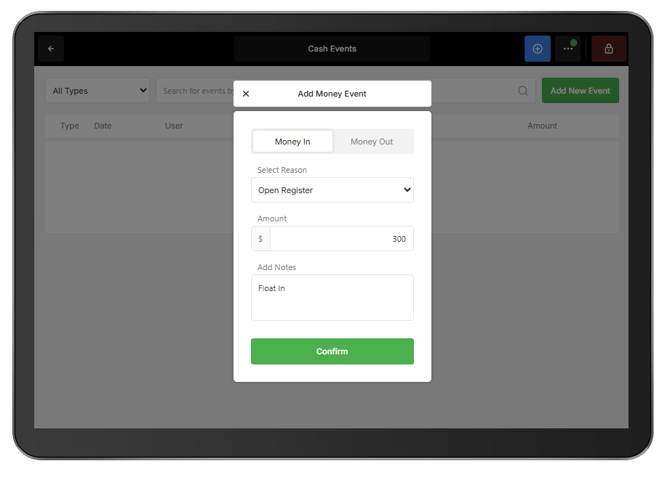Open the three-dots more options menu
This screenshot has height=477, width=670.
tap(568, 49)
